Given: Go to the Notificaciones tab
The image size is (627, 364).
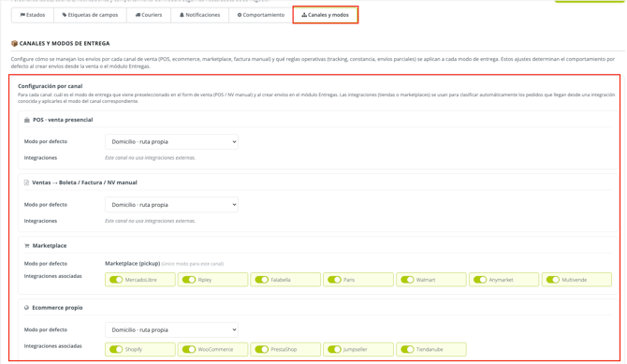Looking at the screenshot, I should [199, 15].
